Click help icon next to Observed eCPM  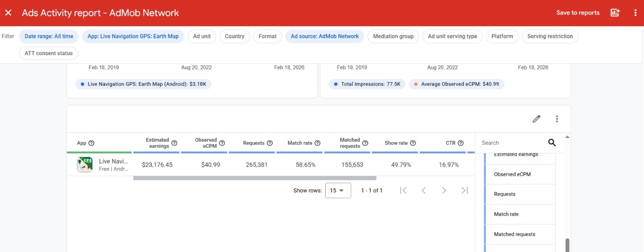[x=222, y=143]
